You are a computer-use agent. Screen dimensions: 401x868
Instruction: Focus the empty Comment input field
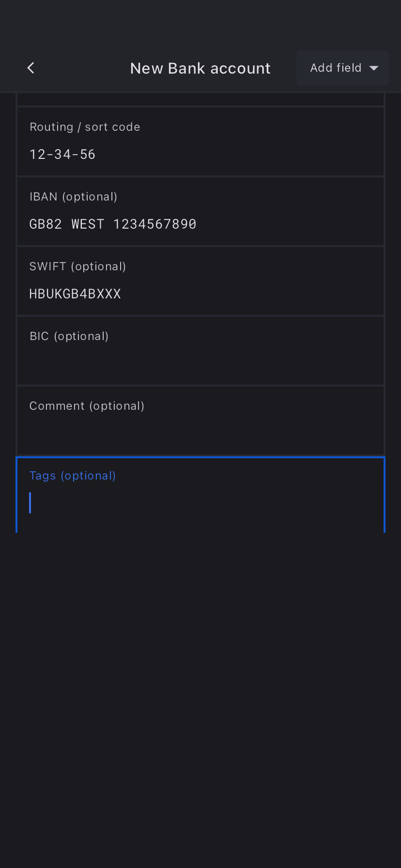(x=200, y=432)
